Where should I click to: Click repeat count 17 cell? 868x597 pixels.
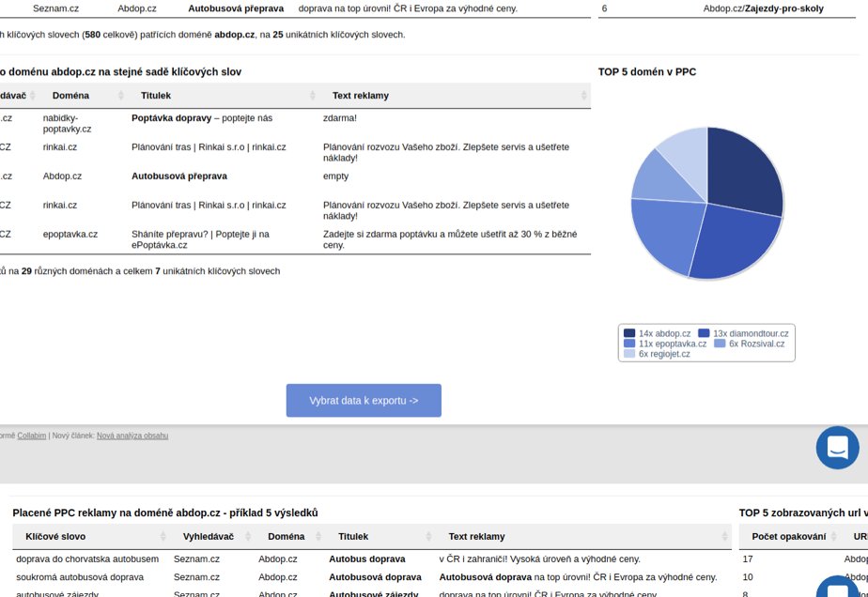point(748,559)
